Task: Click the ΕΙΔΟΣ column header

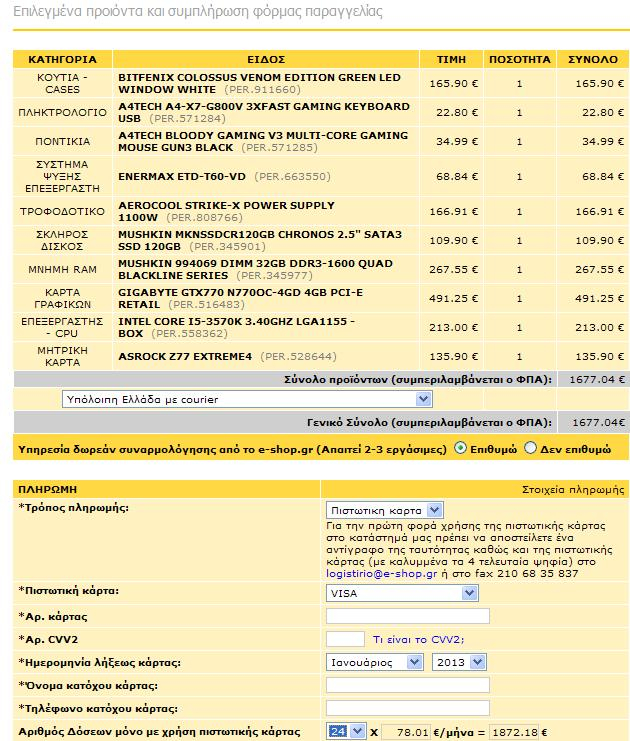Action: pos(266,60)
